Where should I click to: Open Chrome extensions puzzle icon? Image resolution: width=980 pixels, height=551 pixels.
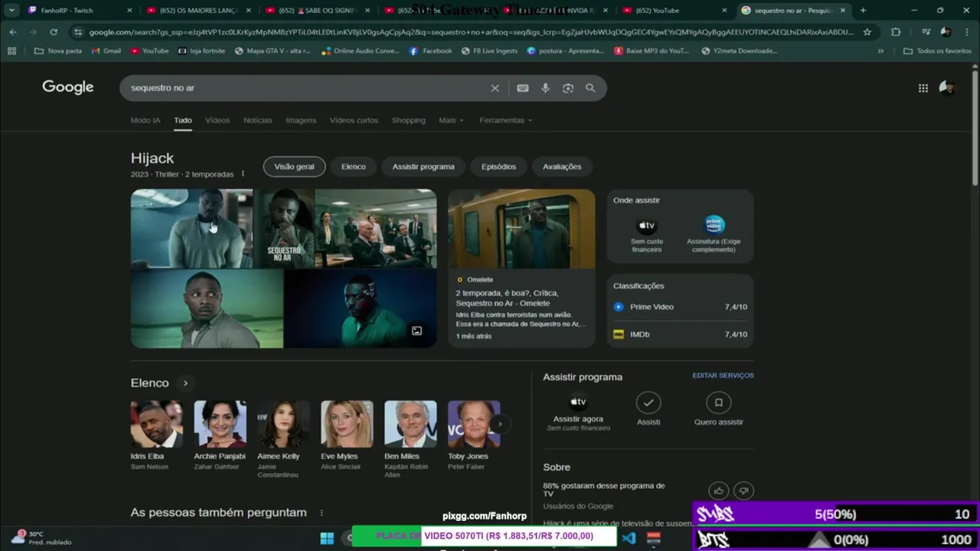[896, 32]
